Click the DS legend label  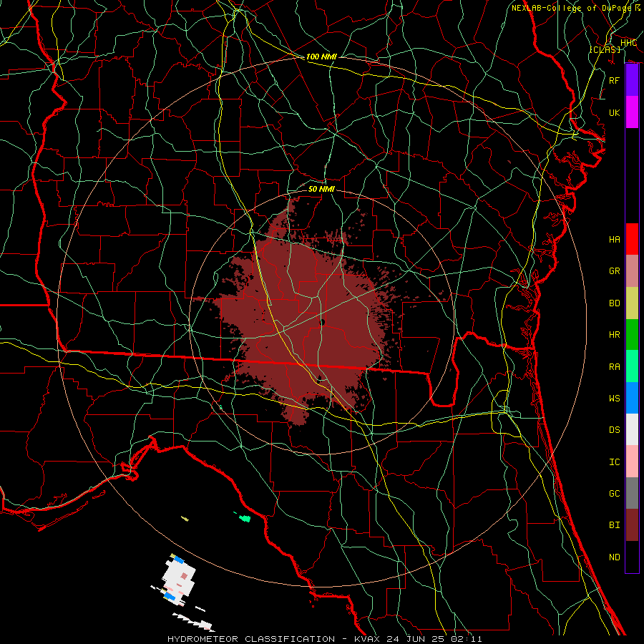[615, 430]
